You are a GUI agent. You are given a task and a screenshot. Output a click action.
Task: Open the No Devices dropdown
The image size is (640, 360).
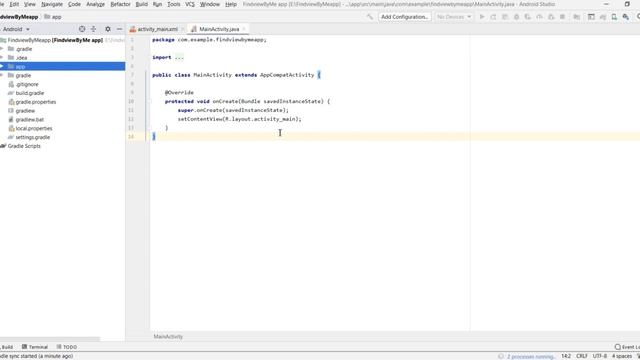454,17
